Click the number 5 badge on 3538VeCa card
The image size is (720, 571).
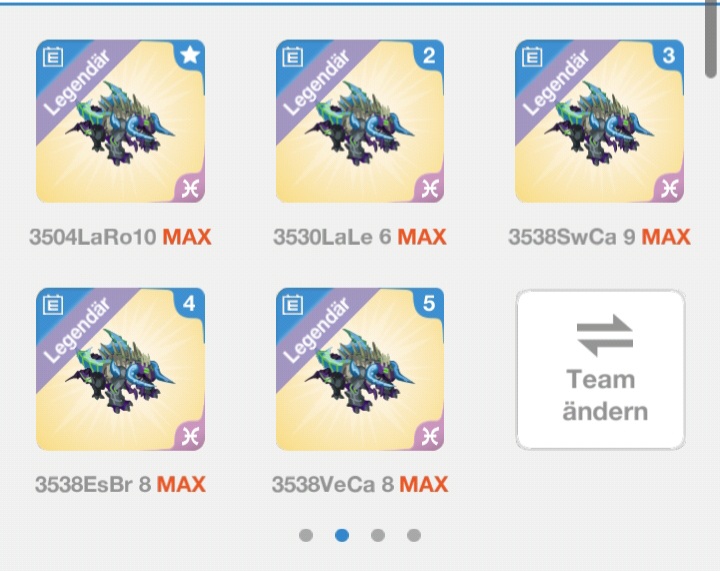tap(429, 303)
